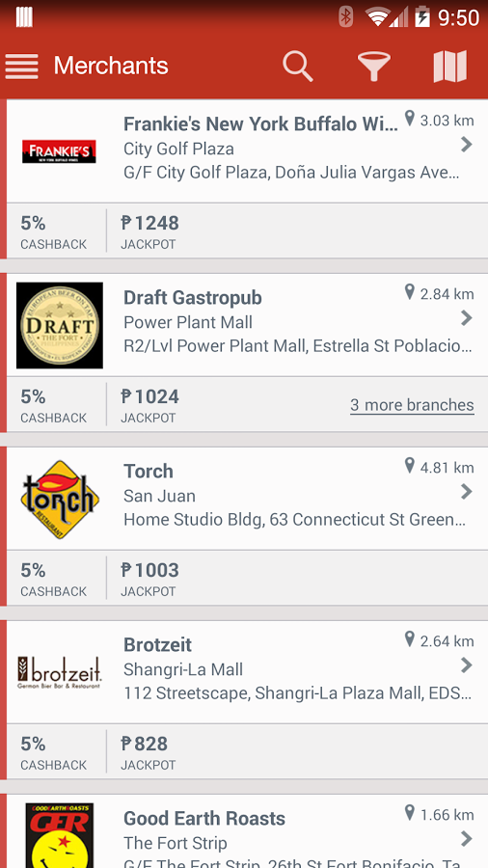The width and height of the screenshot is (488, 868).
Task: Open the Draft Gastropub logo thumbnail
Action: 60,326
